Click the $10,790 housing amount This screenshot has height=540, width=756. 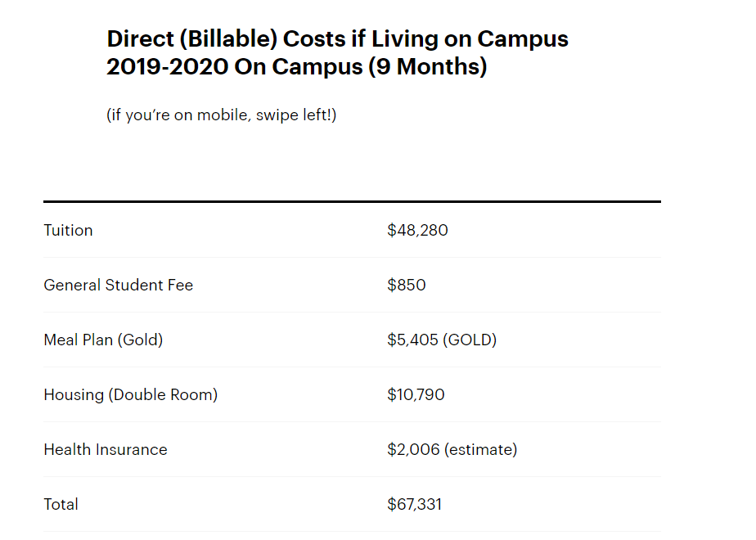point(416,394)
